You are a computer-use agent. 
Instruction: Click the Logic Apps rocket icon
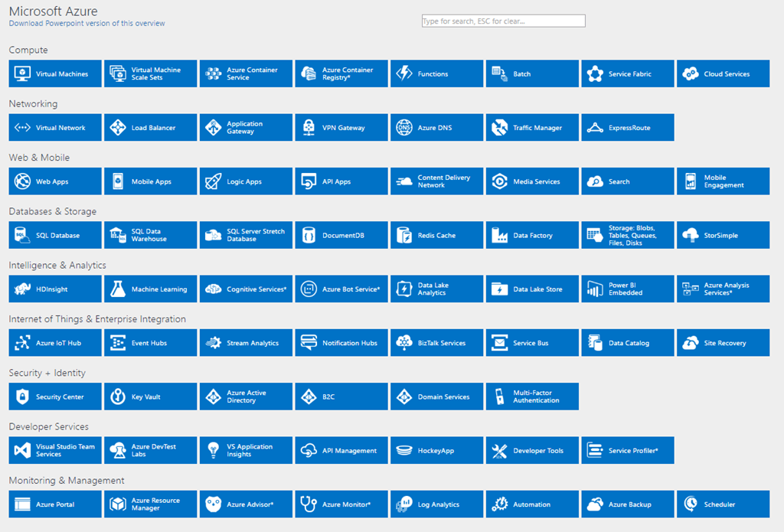pos(214,181)
